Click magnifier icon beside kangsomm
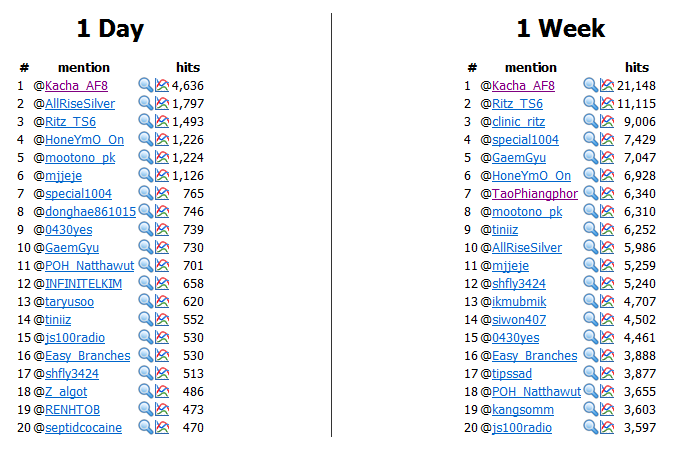677x455 pixels. tap(591, 409)
